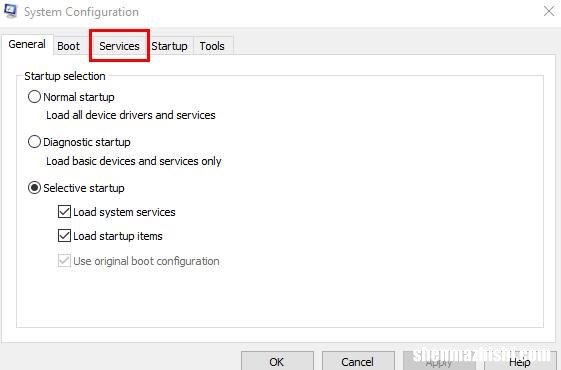
Task: Open the Boot tab
Action: pos(68,46)
